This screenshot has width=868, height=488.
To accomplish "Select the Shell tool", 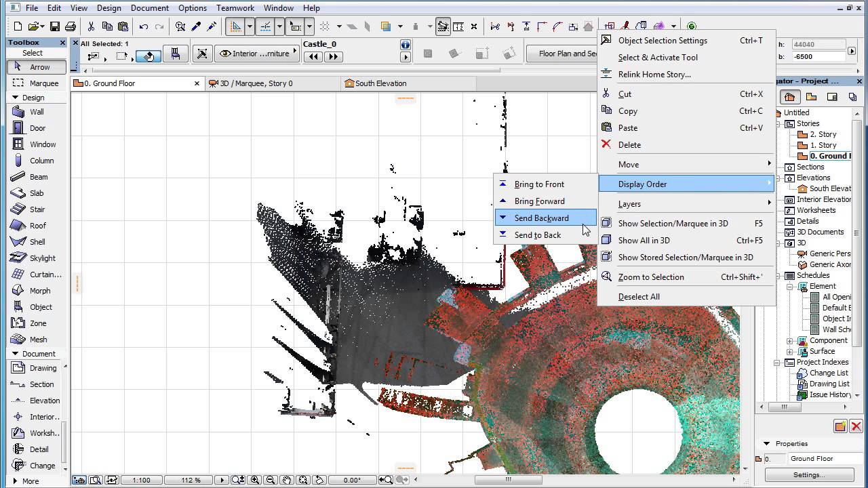I will click(x=37, y=242).
